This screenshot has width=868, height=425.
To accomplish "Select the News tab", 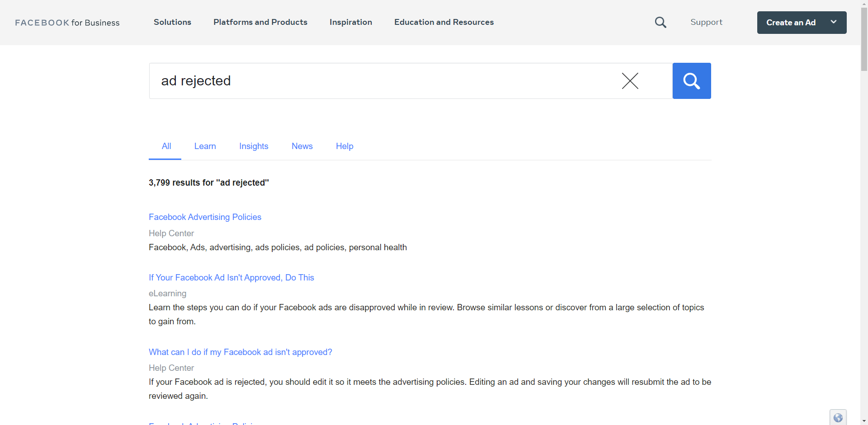I will pyautogui.click(x=302, y=146).
